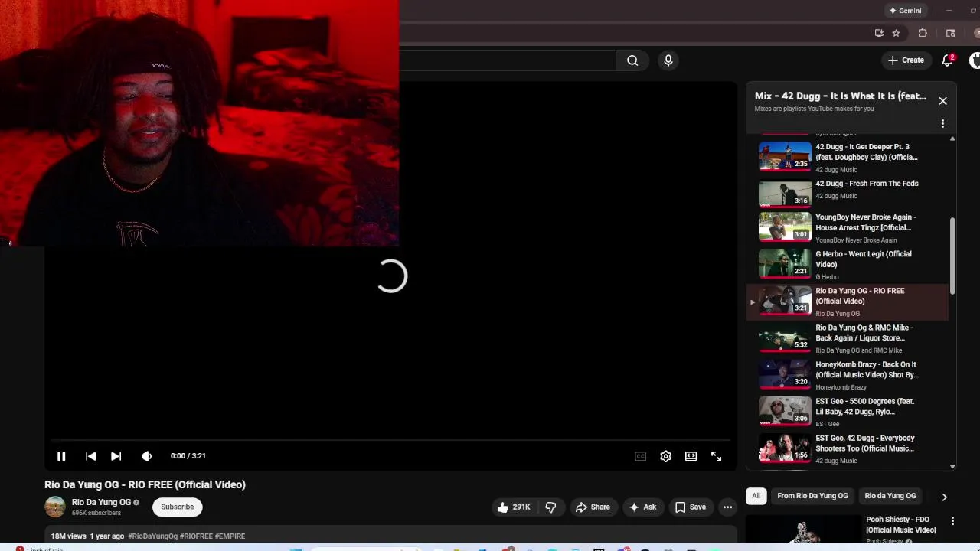Ask about this video
Screen dimensions: 980x551
click(643, 507)
